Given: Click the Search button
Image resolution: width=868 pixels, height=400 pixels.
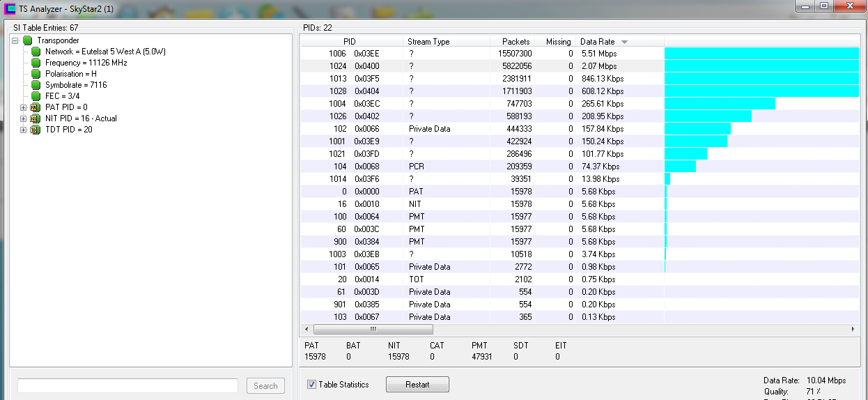Looking at the screenshot, I should tap(265, 386).
